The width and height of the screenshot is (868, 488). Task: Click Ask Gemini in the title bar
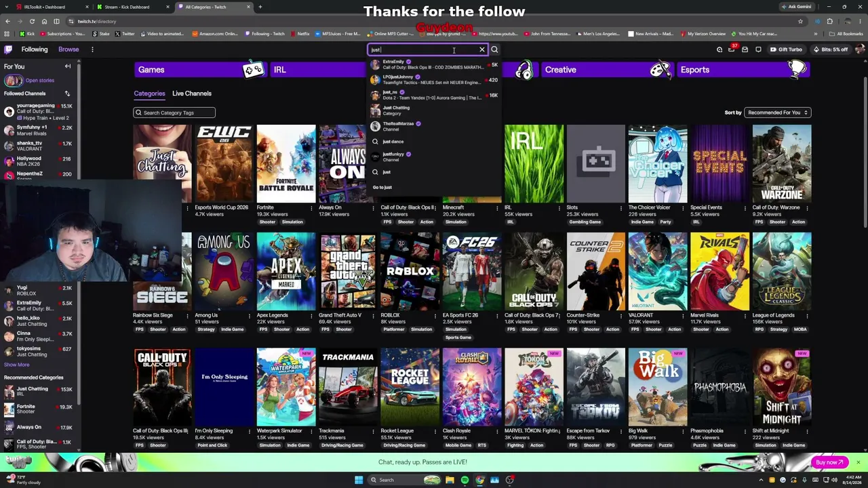pyautogui.click(x=796, y=7)
